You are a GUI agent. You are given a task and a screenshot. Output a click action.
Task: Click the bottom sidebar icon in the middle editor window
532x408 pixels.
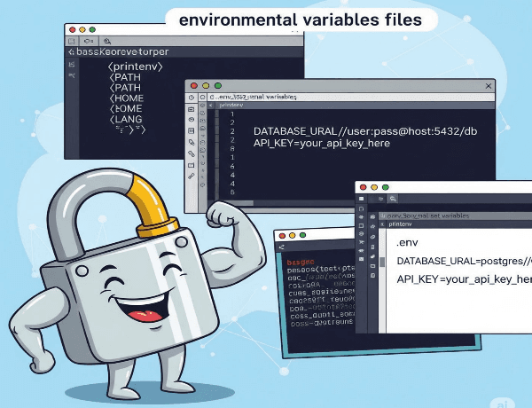tap(192, 177)
